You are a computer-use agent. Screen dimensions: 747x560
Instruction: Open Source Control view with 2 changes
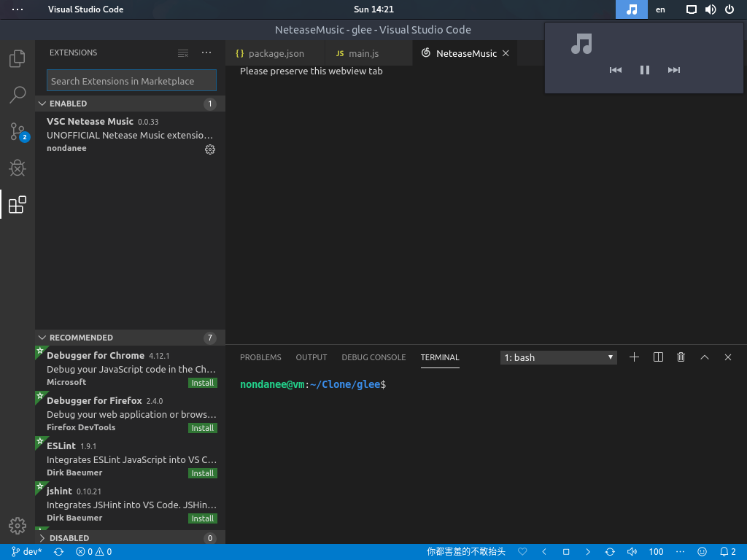18,131
